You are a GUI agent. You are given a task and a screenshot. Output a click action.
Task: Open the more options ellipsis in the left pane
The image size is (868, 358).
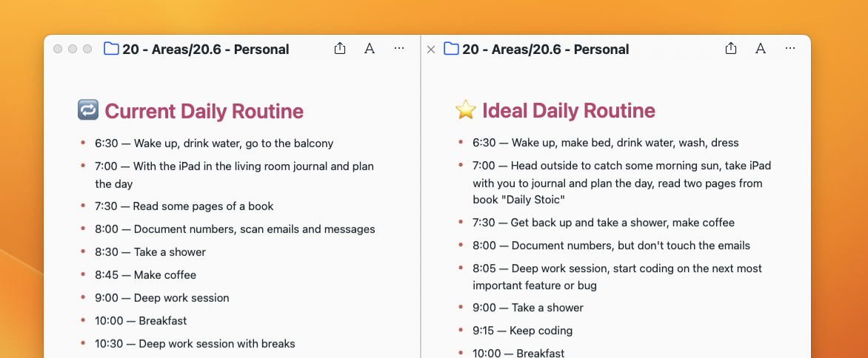[399, 49]
